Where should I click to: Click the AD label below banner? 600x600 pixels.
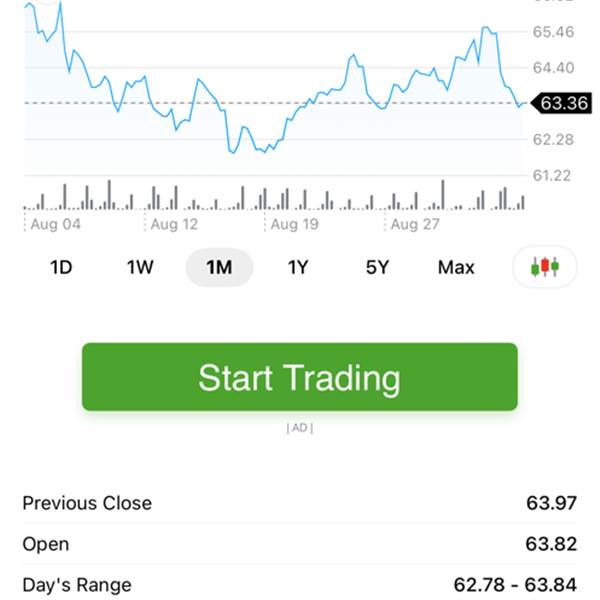pyautogui.click(x=300, y=428)
